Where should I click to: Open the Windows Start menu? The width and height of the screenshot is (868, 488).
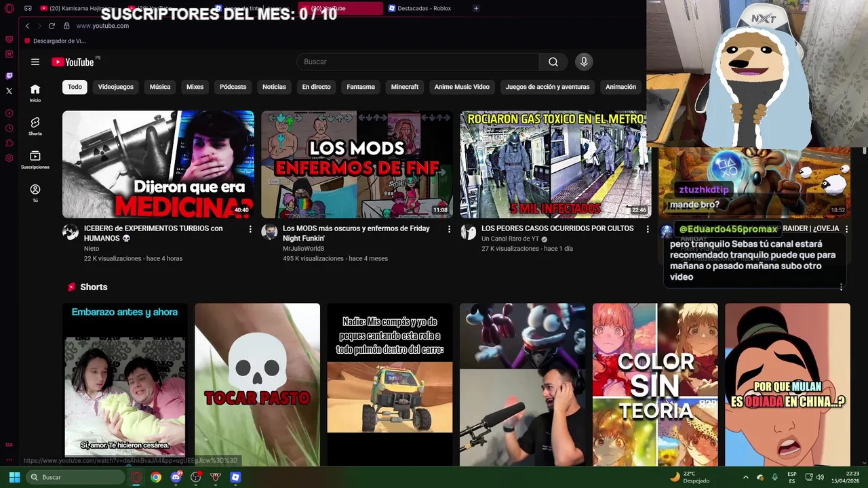[14, 477]
